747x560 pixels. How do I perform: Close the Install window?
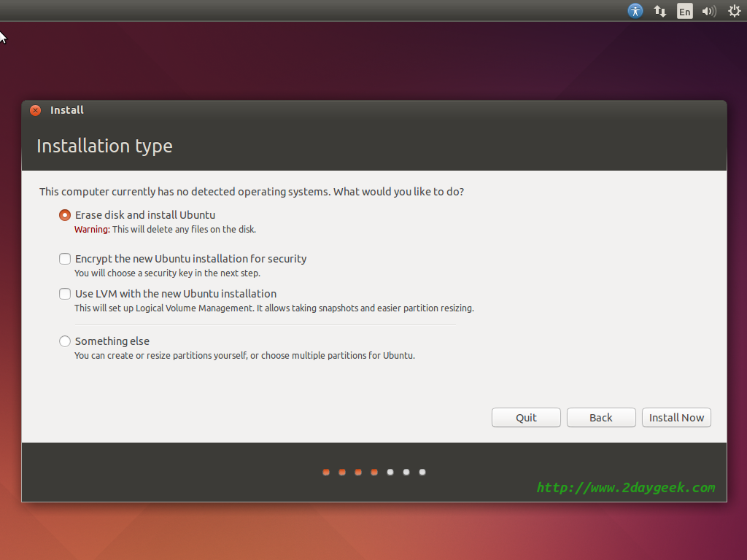[x=35, y=110]
